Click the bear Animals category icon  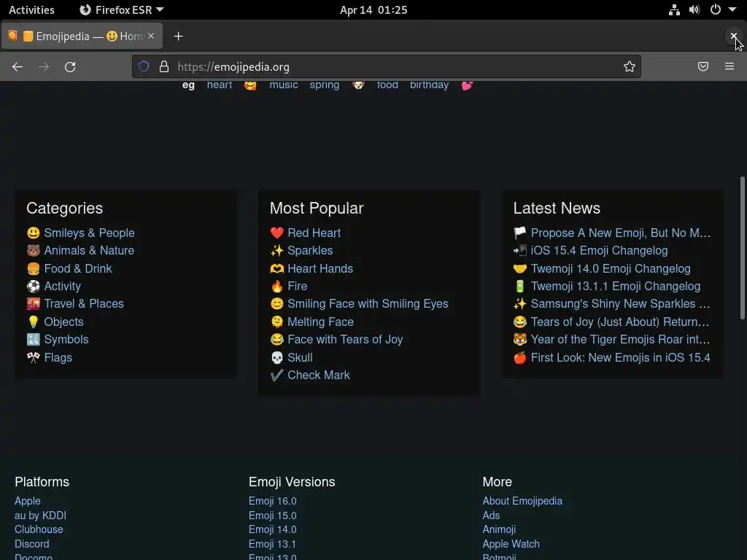pyautogui.click(x=34, y=251)
